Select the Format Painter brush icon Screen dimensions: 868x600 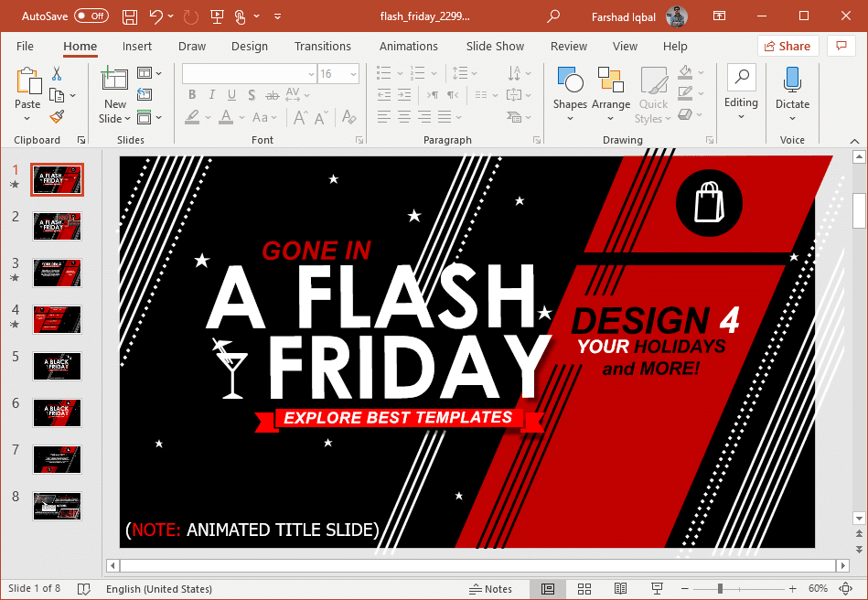tap(57, 117)
